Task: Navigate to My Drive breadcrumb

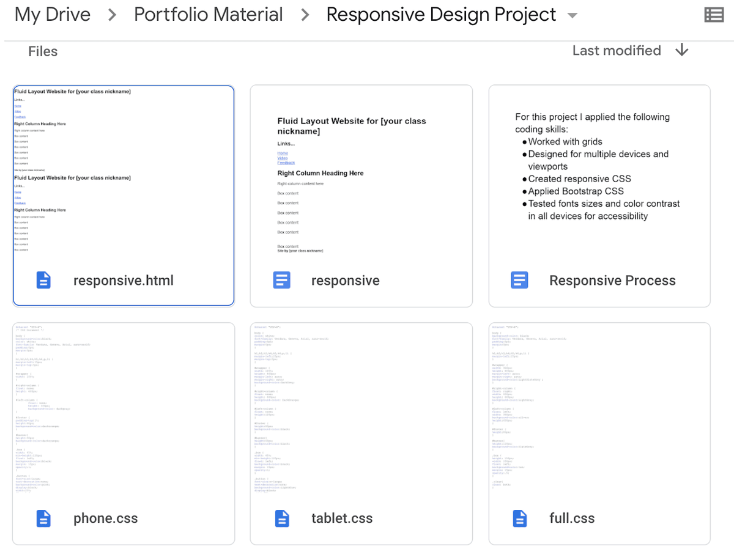Action: [x=52, y=14]
